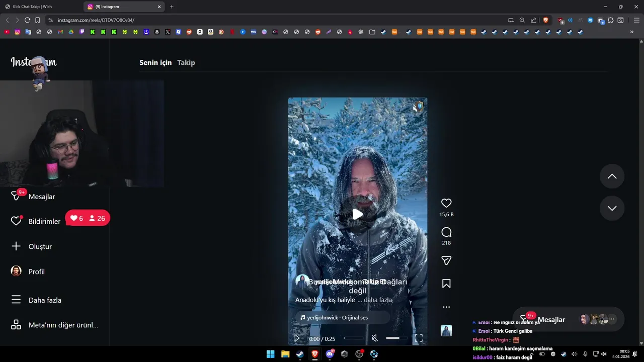The width and height of the screenshot is (644, 362).
Task: Expand the caption with 'daha fazla'
Action: (377, 300)
